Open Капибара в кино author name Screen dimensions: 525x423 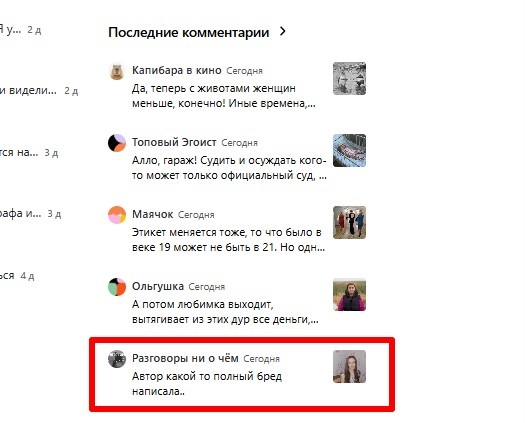point(176,70)
